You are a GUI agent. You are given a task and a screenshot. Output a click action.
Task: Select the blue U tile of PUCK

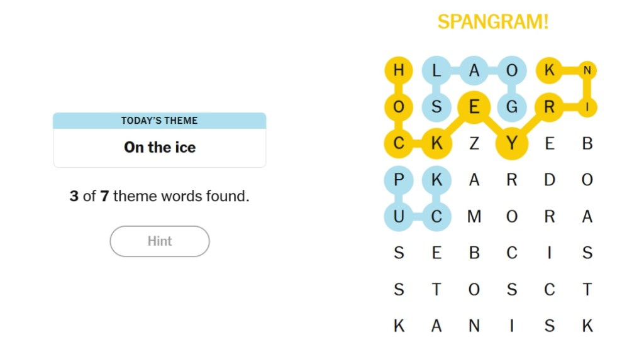pyautogui.click(x=398, y=216)
